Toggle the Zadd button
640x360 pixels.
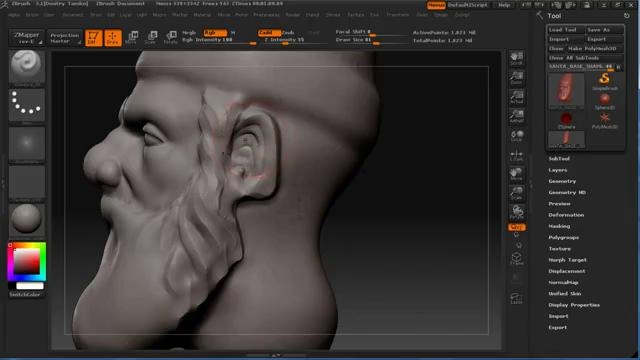point(269,32)
